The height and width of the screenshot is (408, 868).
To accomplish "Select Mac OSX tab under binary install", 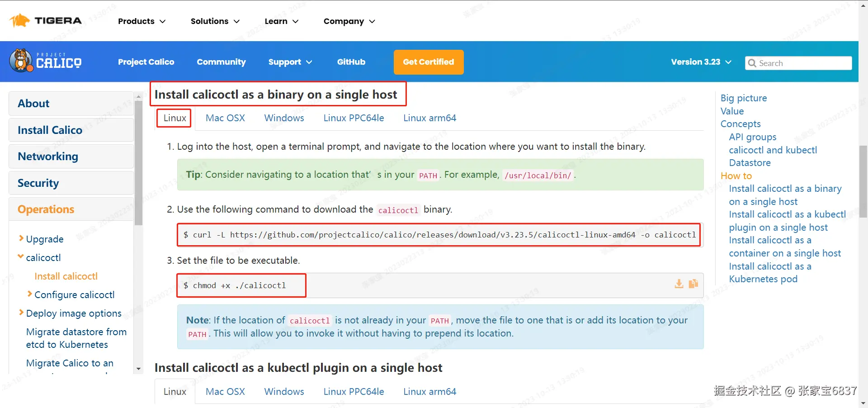I will 225,118.
